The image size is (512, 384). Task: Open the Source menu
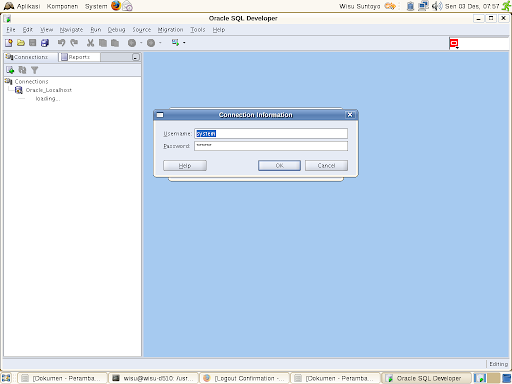142,30
